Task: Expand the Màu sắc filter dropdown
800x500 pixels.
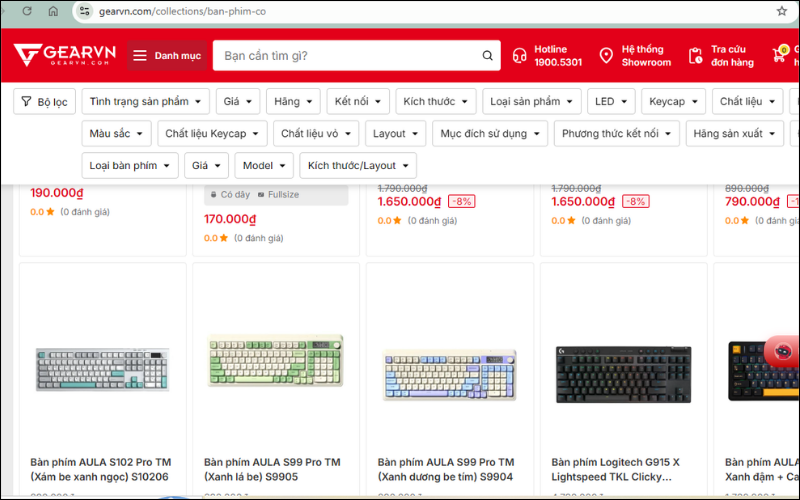Action: pyautogui.click(x=116, y=134)
